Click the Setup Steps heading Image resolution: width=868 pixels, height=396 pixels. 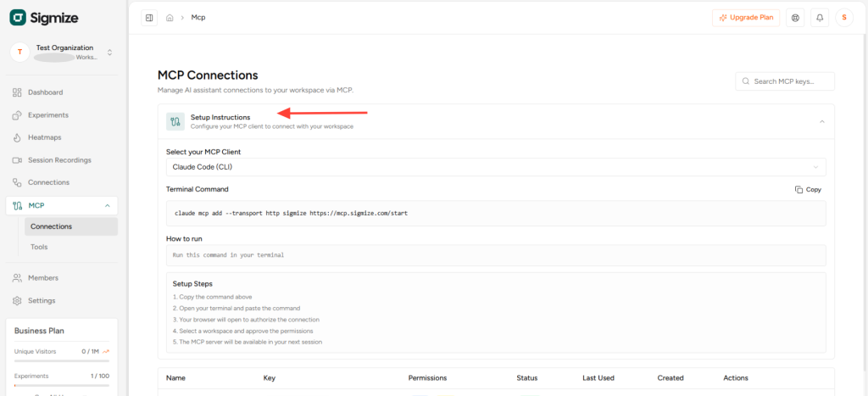point(192,283)
